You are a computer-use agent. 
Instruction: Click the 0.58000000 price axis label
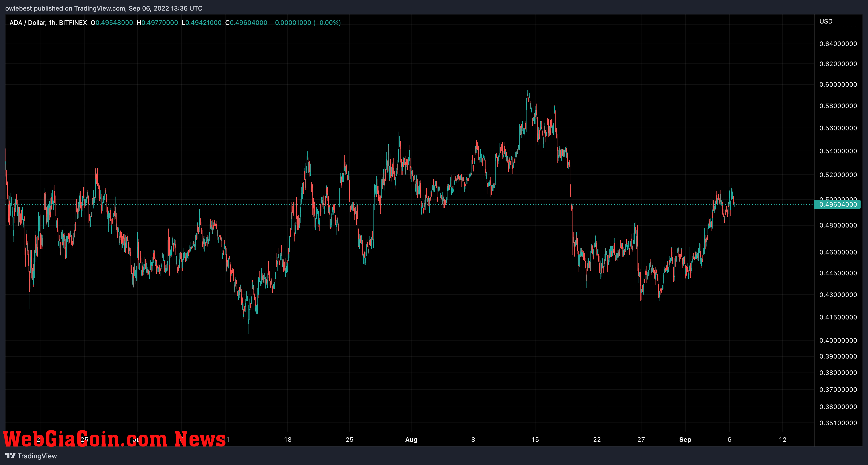point(838,106)
